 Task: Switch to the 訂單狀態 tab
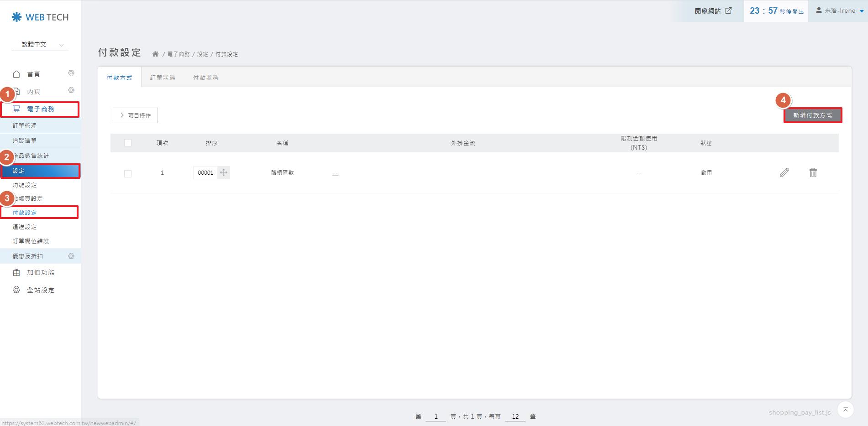point(163,78)
